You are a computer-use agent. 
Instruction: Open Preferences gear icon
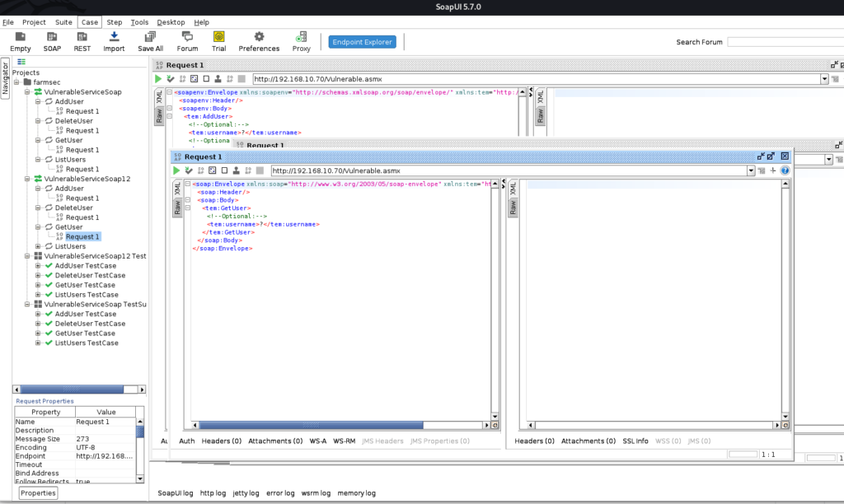point(259,37)
